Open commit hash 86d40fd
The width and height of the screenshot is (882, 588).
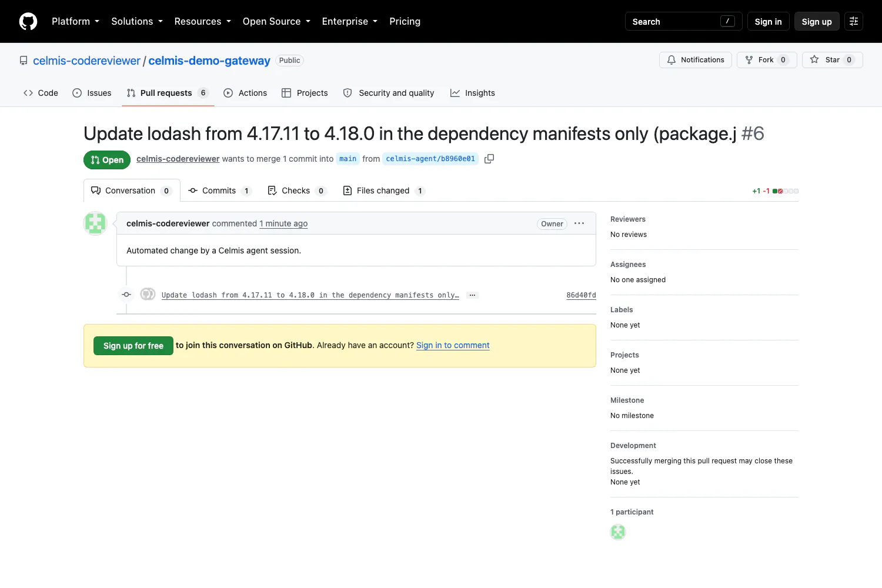(x=581, y=295)
